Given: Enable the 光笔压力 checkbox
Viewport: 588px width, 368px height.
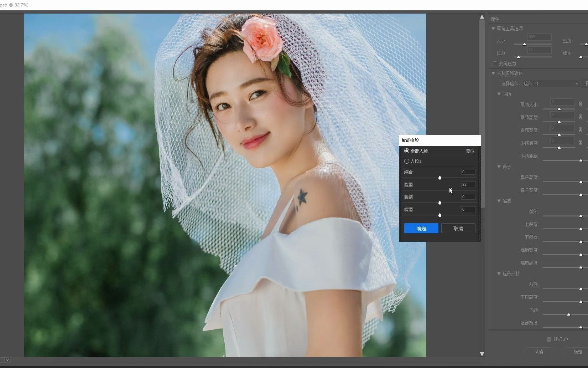Looking at the screenshot, I should [495, 63].
